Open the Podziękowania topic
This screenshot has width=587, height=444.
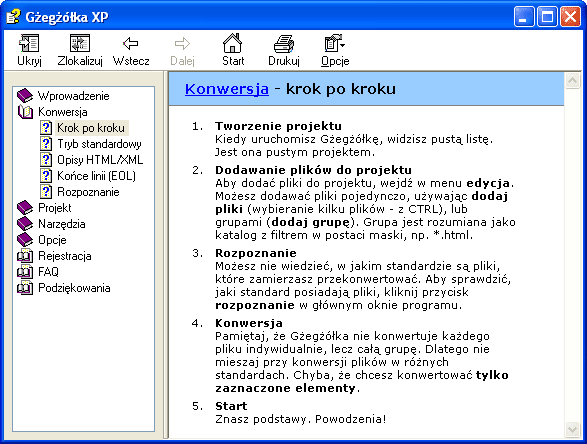[x=74, y=288]
